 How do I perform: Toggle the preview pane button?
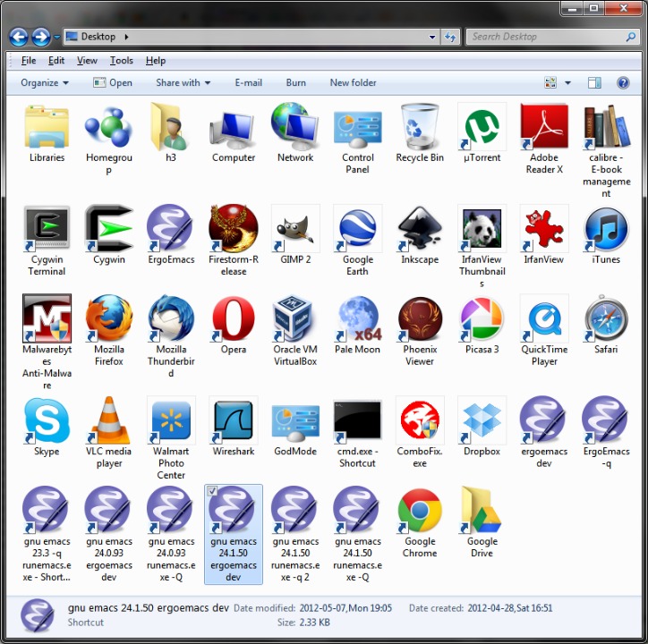click(x=594, y=82)
